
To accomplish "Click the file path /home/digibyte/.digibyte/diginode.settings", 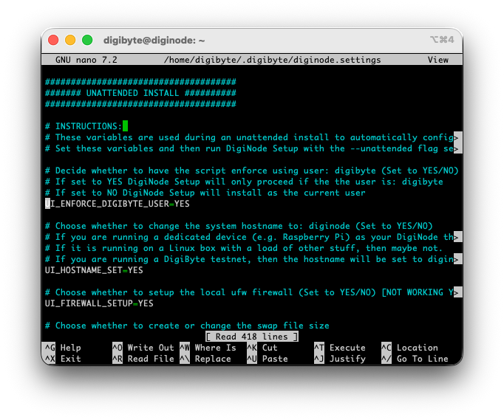I will [272, 60].
